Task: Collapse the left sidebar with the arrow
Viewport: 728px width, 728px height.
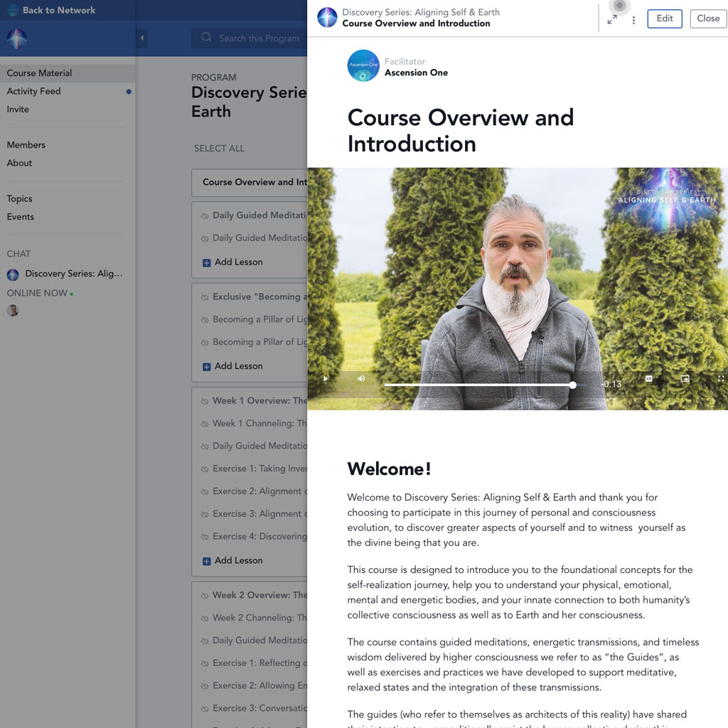Action: 142,38
